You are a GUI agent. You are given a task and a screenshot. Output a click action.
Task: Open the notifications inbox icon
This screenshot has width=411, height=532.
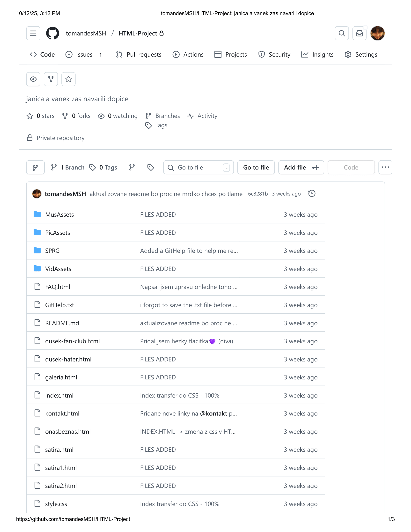coord(359,33)
